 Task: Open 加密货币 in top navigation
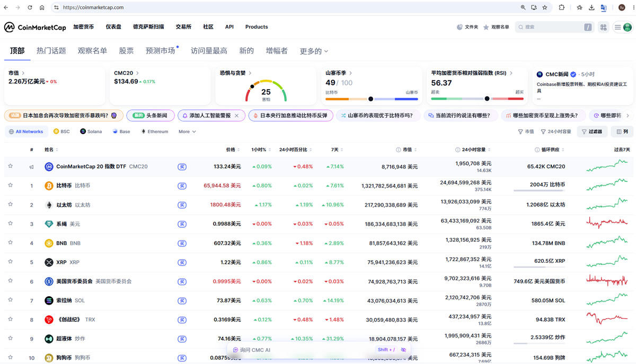[83, 27]
